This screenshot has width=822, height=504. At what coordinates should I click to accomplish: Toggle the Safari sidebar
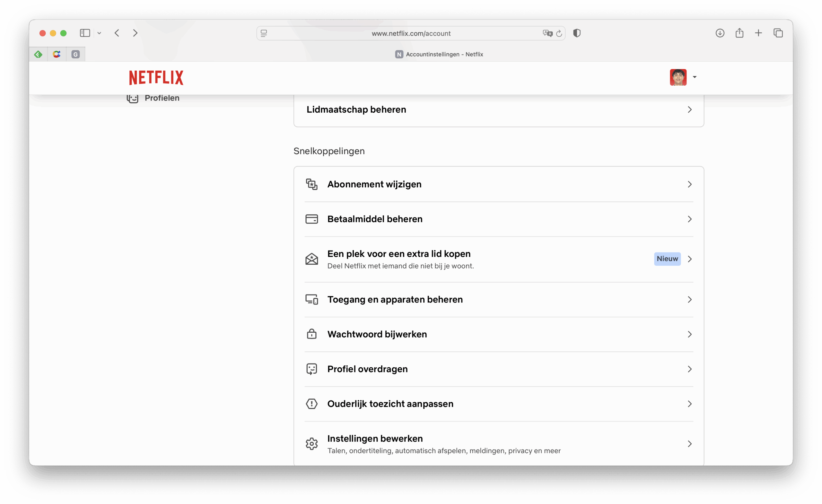85,33
